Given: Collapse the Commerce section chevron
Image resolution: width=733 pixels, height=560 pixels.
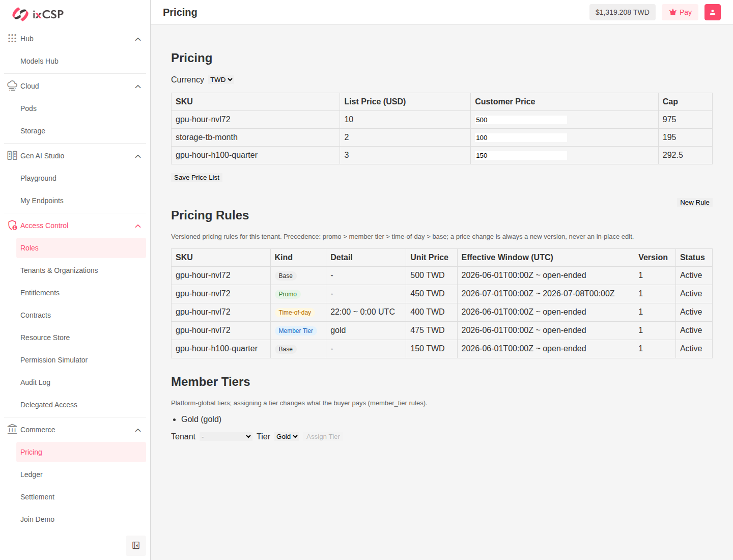Looking at the screenshot, I should click(x=138, y=430).
